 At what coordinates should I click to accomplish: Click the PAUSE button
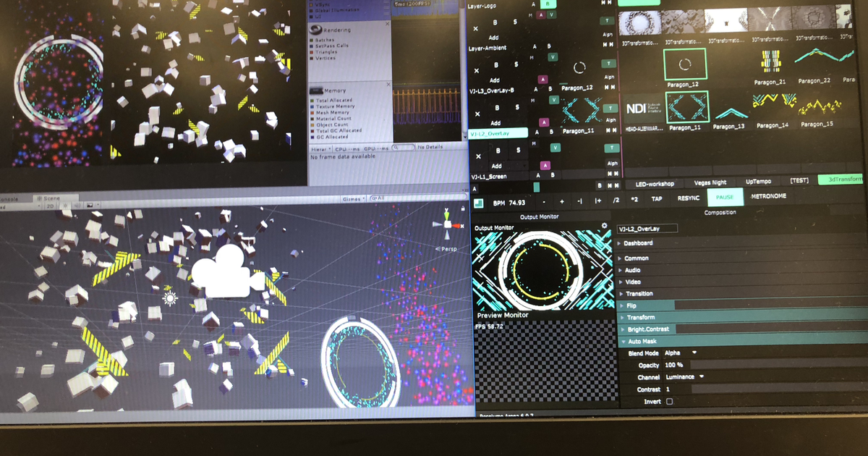(x=725, y=197)
